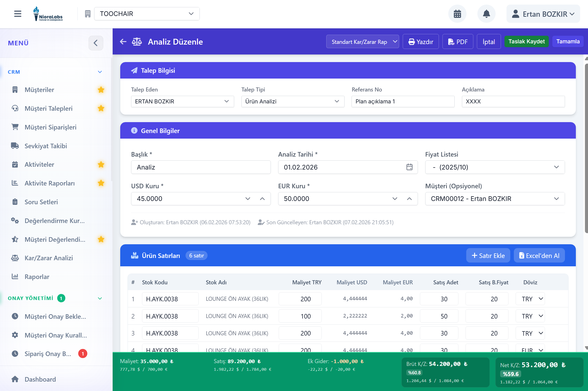Open notifications bell icon
Screen dimensions: 588x391
click(486, 14)
